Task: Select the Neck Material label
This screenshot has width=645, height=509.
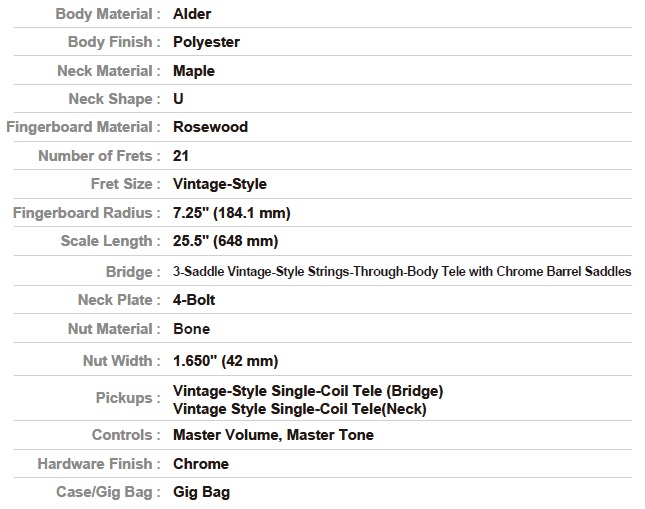Action: (x=109, y=71)
